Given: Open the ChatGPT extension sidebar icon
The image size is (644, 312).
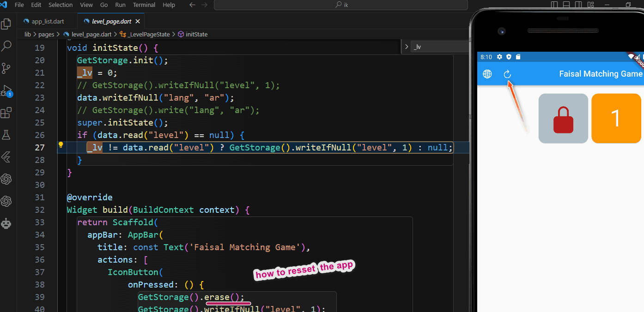Looking at the screenshot, I should pyautogui.click(x=6, y=179).
